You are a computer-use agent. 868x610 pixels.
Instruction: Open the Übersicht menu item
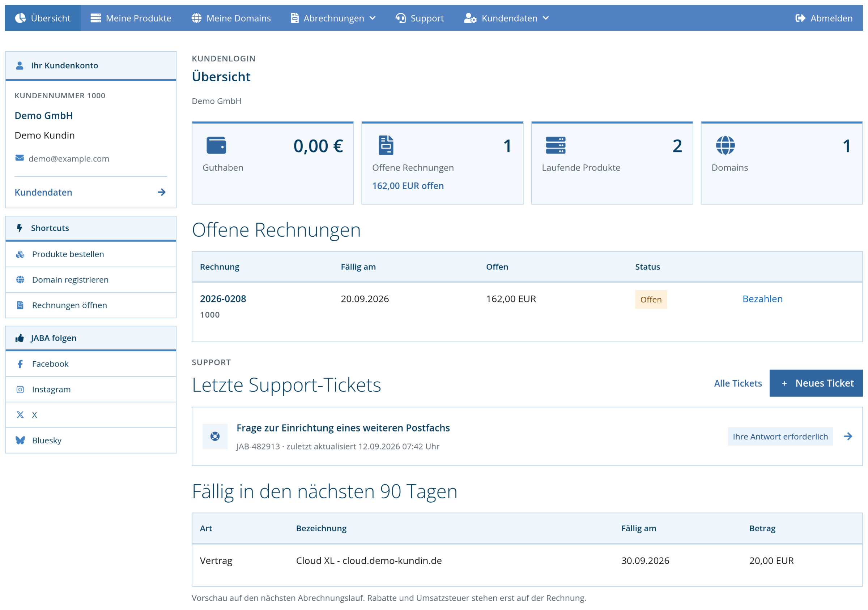(x=43, y=18)
